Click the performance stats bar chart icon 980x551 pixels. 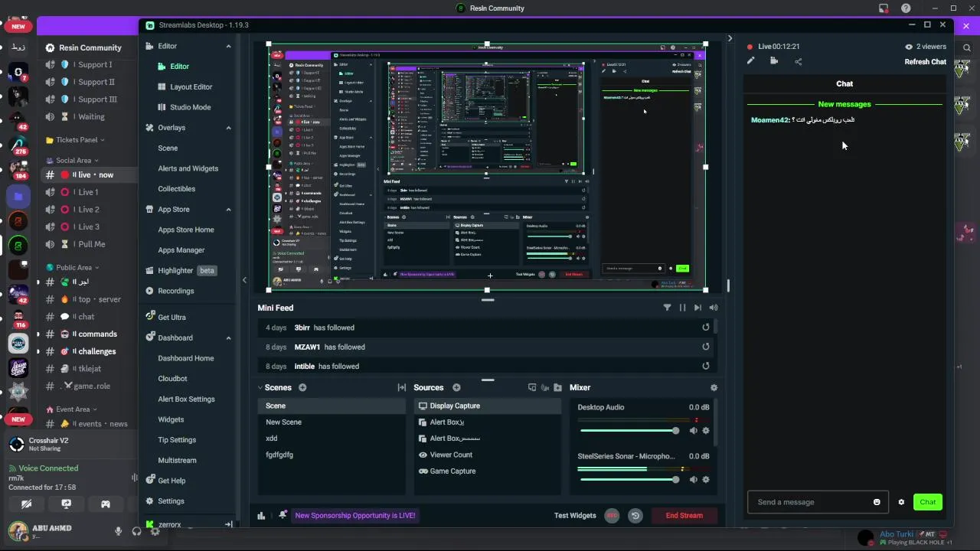click(x=261, y=516)
